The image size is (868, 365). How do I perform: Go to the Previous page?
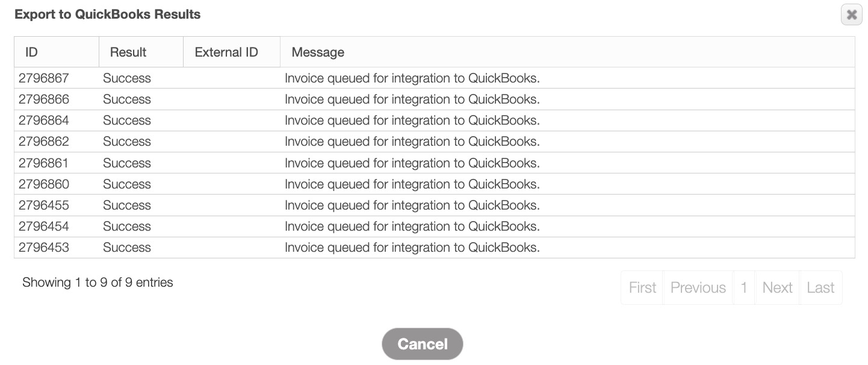tap(698, 288)
